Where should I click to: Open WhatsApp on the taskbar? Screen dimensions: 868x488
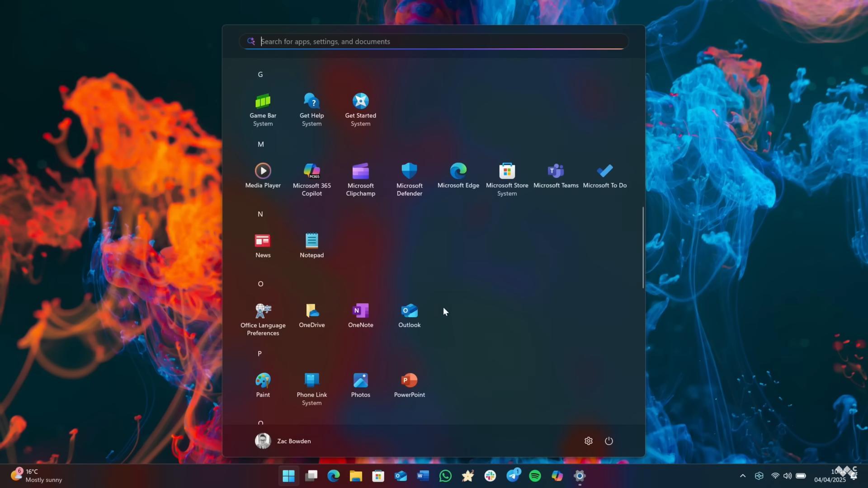445,476
